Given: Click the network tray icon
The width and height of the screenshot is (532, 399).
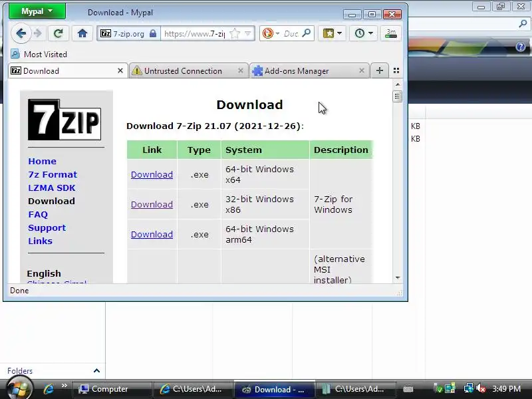Looking at the screenshot, I should [x=469, y=388].
